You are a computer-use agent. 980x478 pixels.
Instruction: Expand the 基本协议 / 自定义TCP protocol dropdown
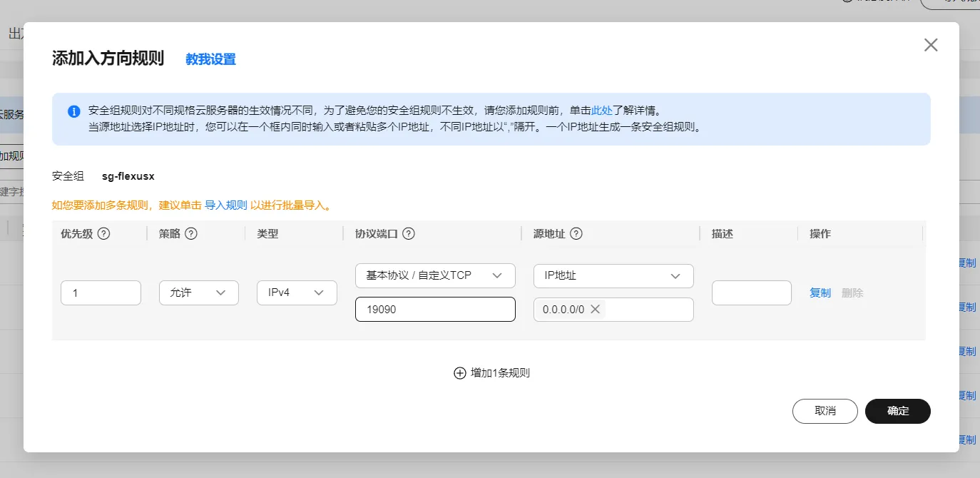[435, 275]
